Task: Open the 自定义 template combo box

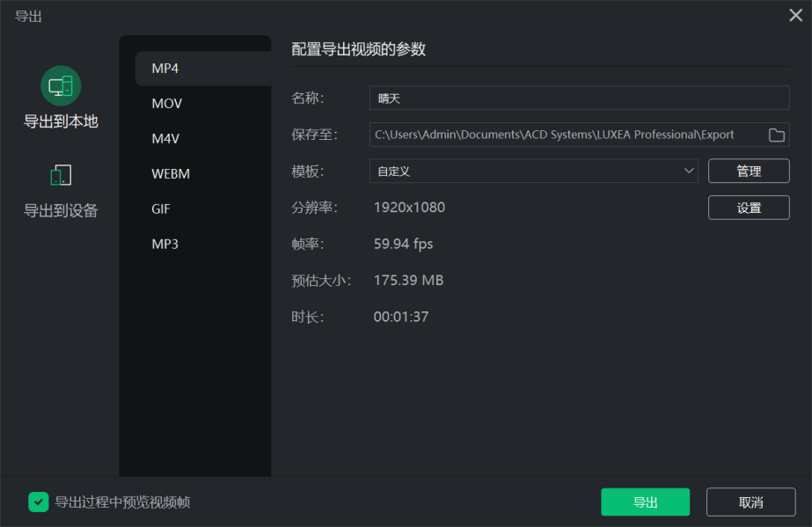Action: tap(533, 171)
